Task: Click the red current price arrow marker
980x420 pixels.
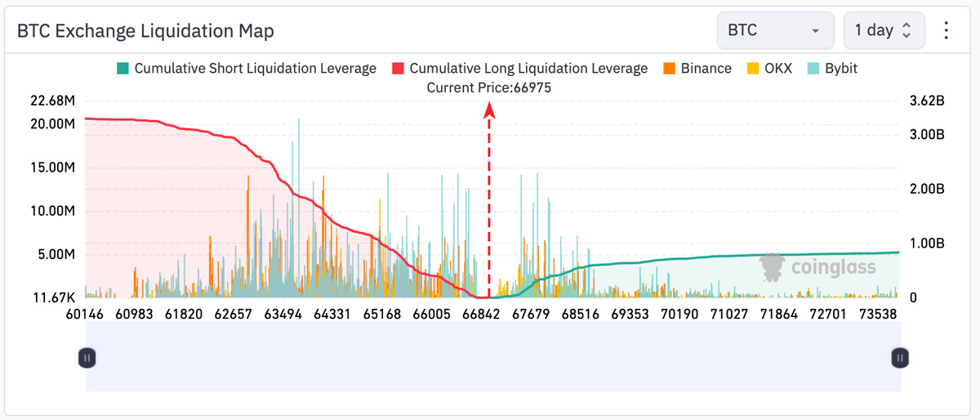Action: (x=489, y=111)
